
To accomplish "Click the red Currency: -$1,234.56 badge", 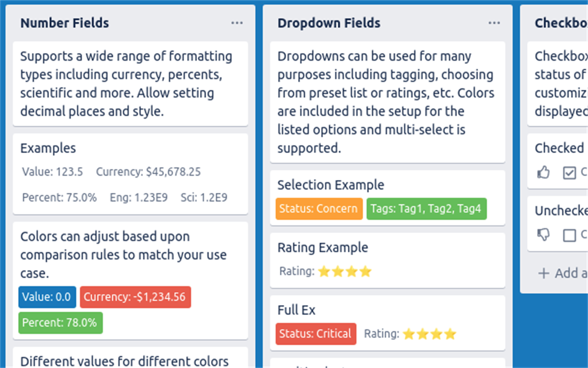I will point(135,297).
